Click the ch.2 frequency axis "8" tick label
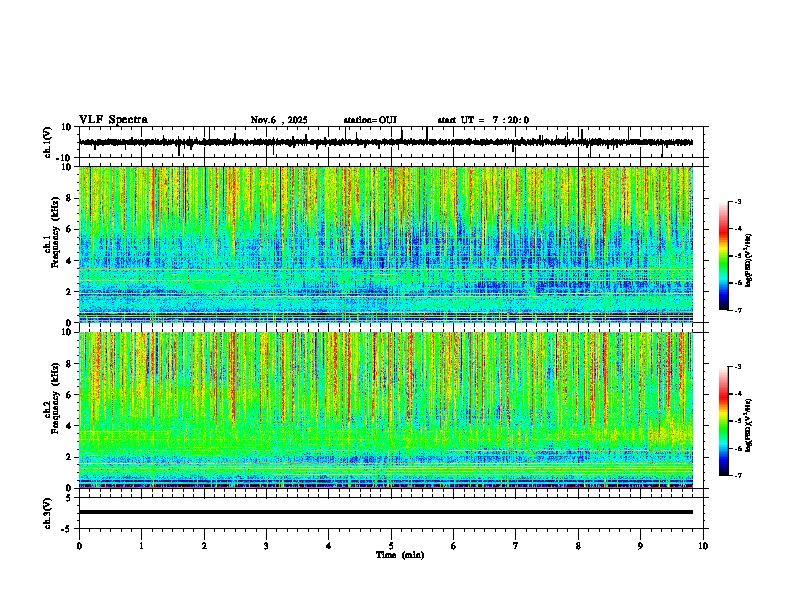 tap(69, 364)
